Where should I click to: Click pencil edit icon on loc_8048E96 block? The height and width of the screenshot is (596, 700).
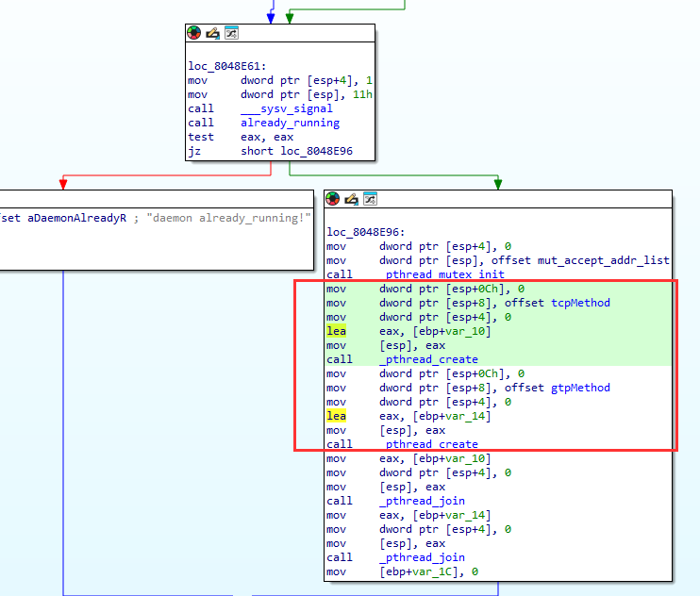point(351,199)
